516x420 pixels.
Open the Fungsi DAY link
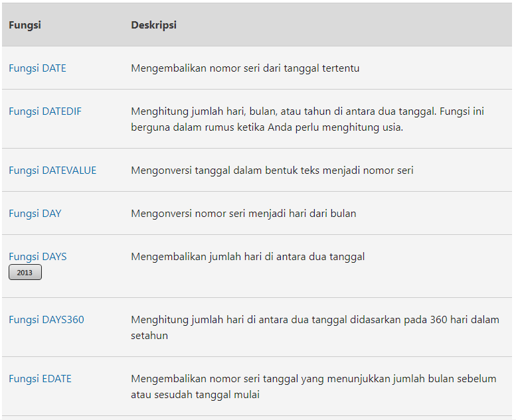coord(35,214)
